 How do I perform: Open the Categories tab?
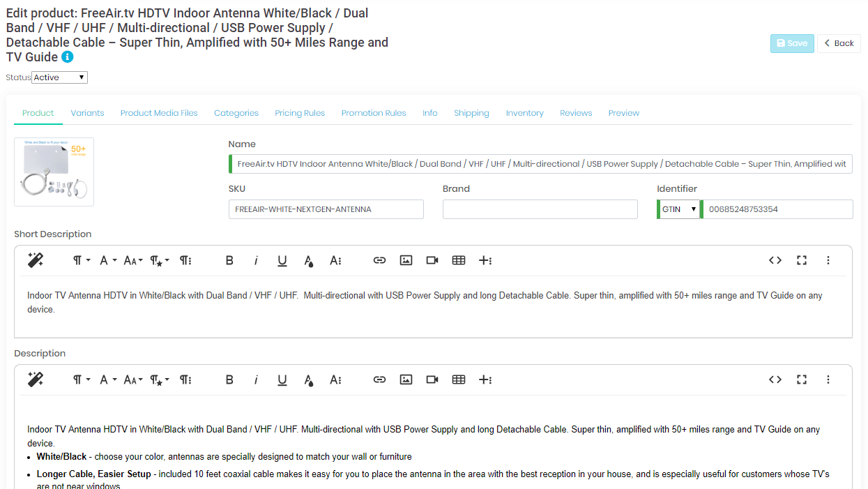(x=236, y=113)
